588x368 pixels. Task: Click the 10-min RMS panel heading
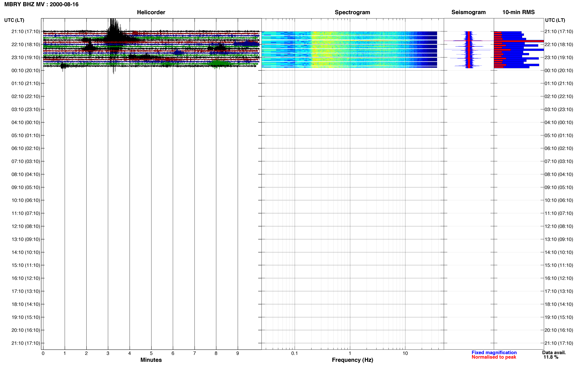click(518, 12)
